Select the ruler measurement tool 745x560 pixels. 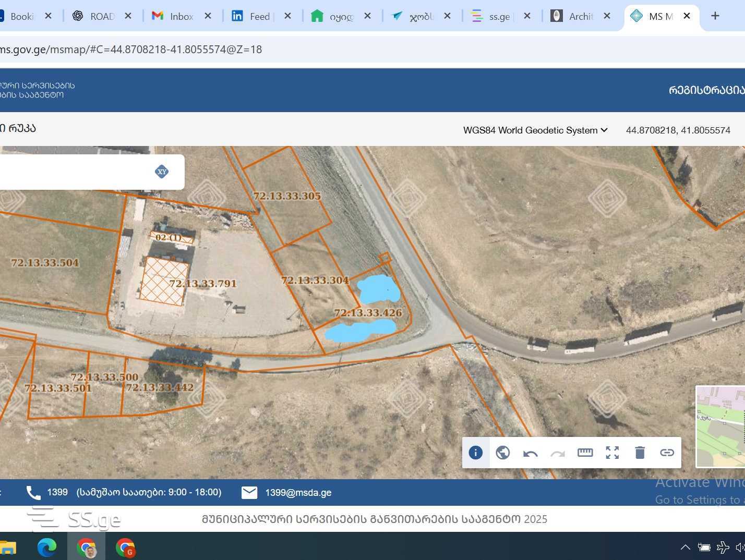pos(585,453)
